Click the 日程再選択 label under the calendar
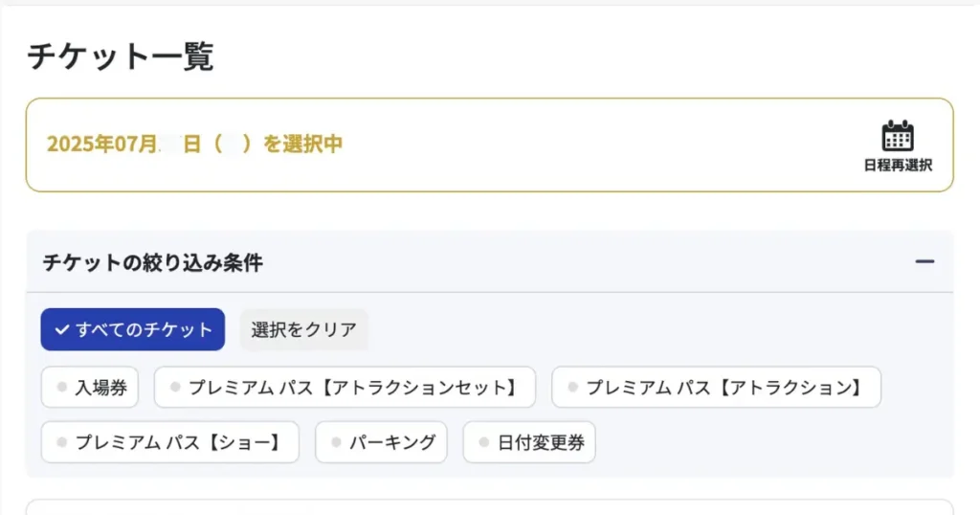 pos(898,165)
